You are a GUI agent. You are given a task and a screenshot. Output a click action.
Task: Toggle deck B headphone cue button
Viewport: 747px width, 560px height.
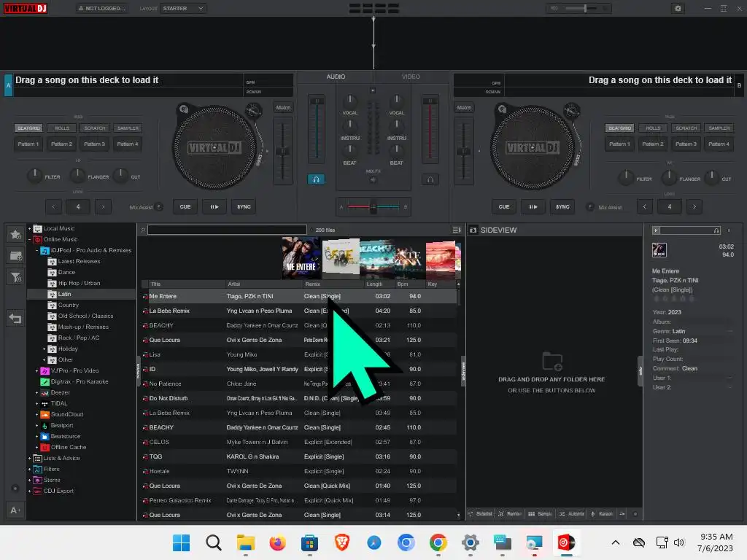click(x=430, y=179)
